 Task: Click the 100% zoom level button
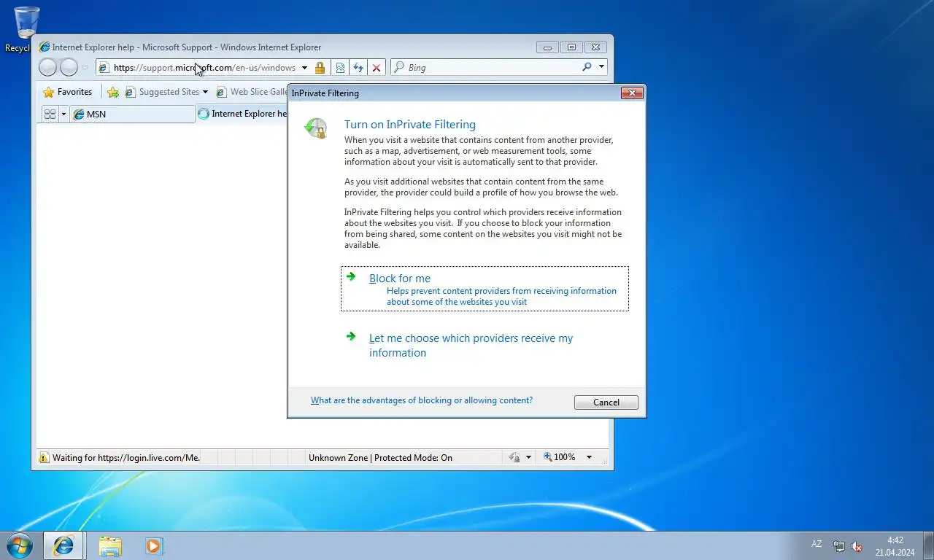(560, 457)
